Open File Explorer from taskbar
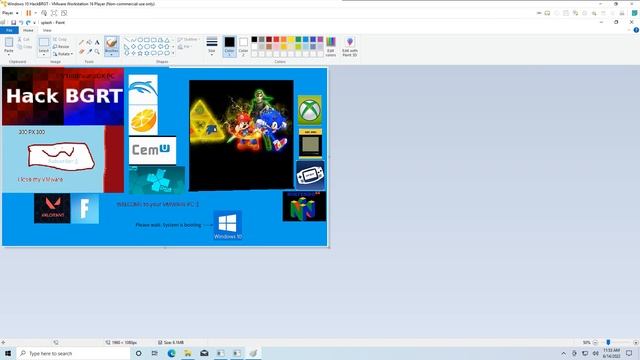 tap(188, 353)
